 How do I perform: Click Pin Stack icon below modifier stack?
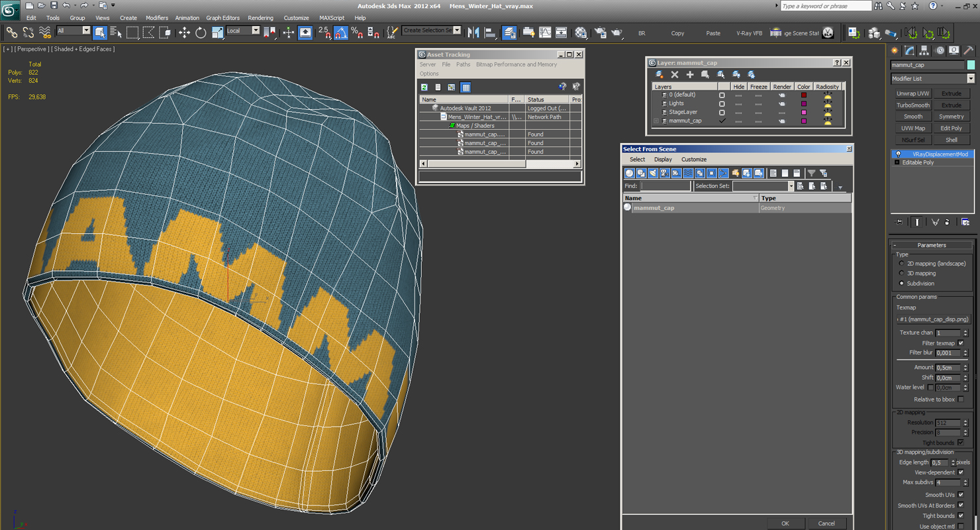(x=899, y=222)
